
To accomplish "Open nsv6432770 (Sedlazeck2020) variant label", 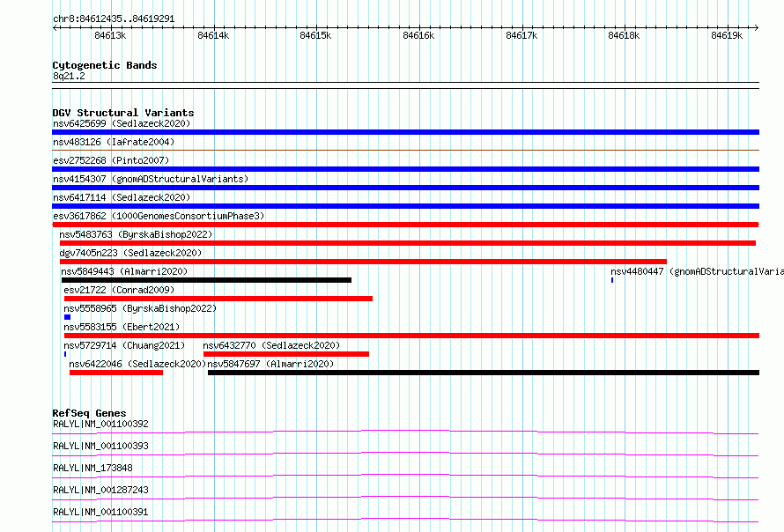I will click(x=271, y=345).
